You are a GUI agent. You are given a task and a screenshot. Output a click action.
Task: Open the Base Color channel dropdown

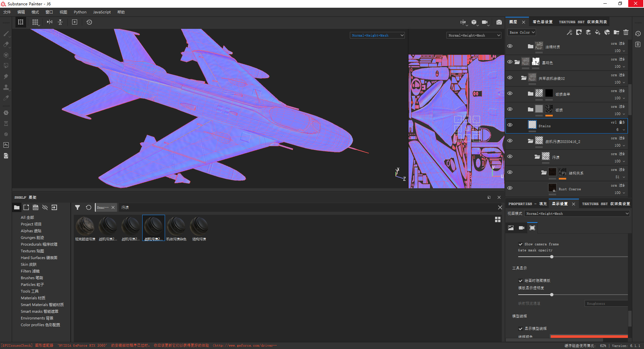click(x=522, y=33)
